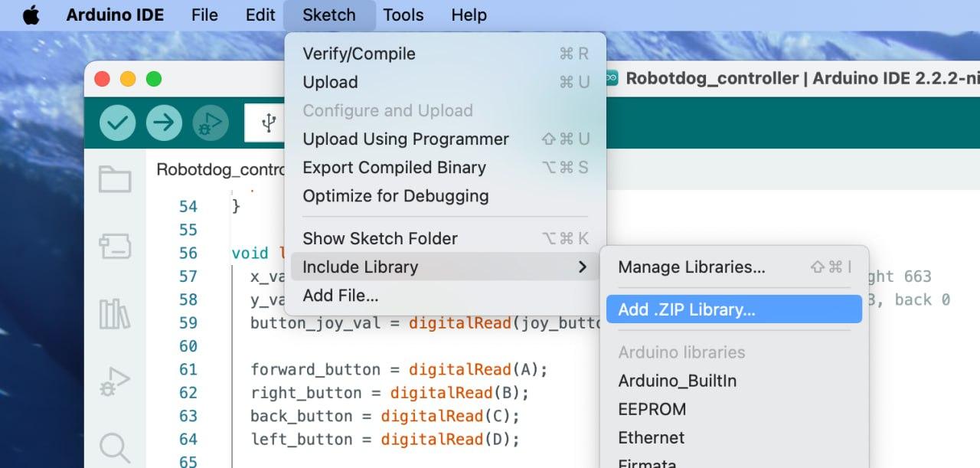Open the Debug panel in sidebar
The width and height of the screenshot is (980, 468).
[115, 381]
